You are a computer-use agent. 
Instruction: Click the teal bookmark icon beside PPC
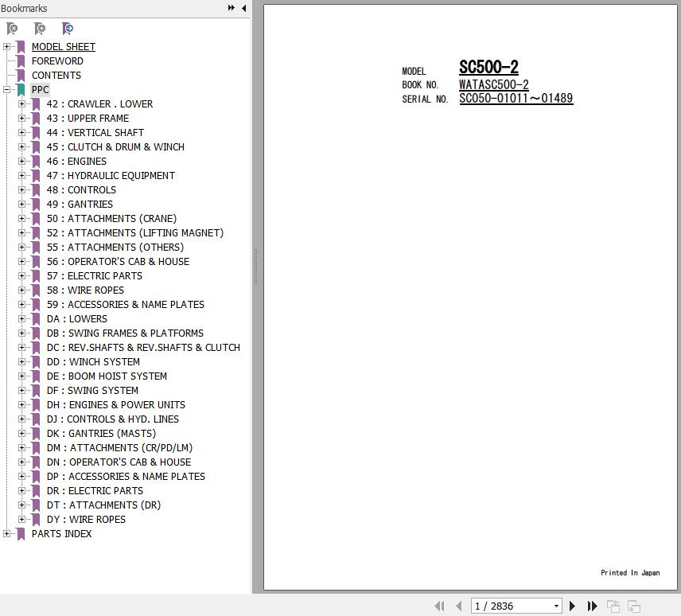click(21, 90)
